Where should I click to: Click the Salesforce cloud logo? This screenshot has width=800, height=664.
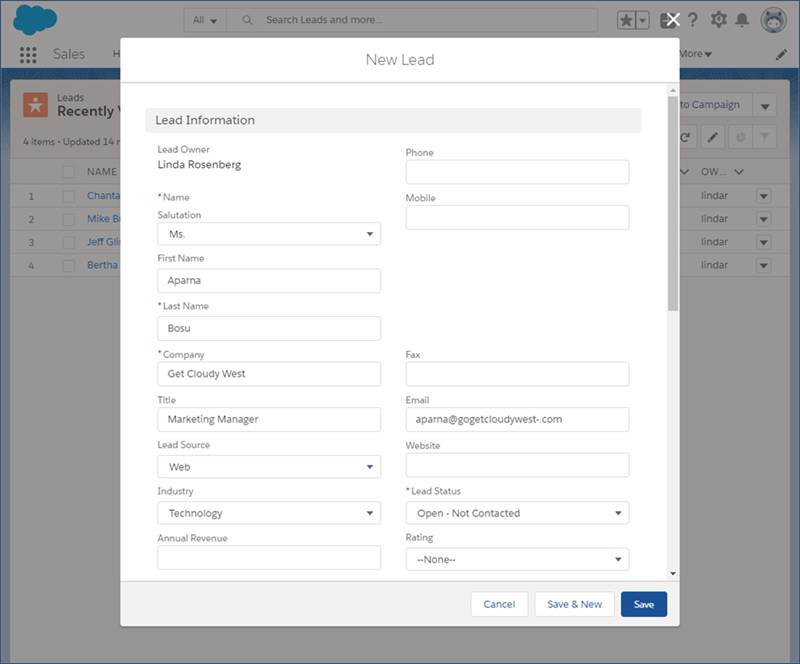[35, 19]
